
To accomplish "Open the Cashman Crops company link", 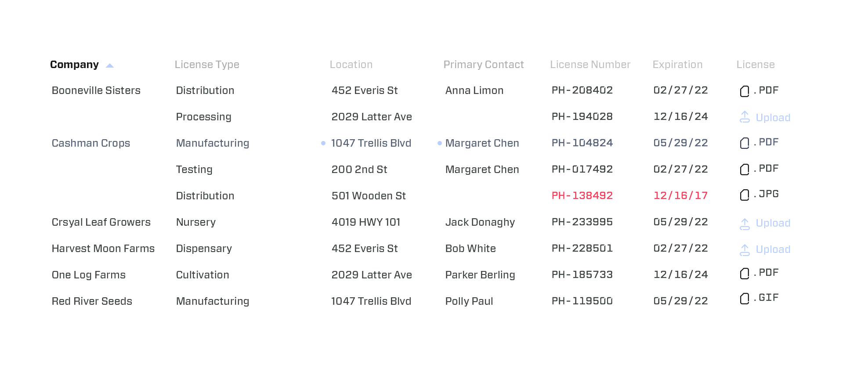I will 91,143.
